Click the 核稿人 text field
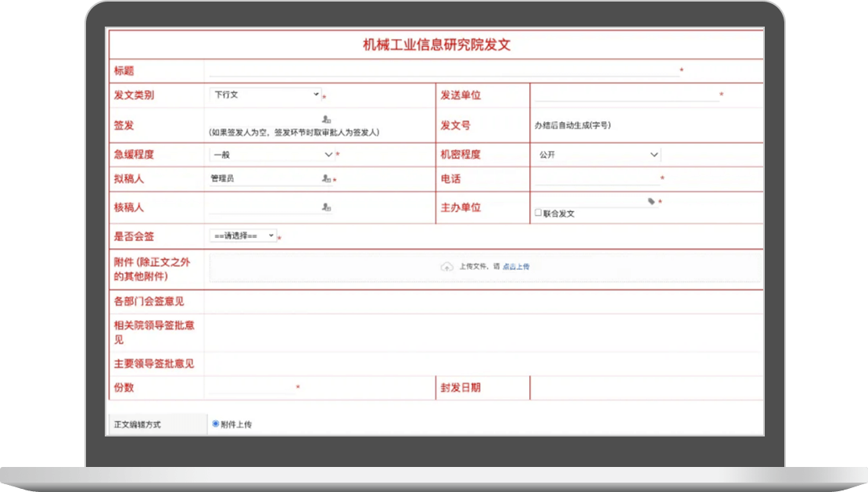The height and width of the screenshot is (492, 868). (x=264, y=208)
